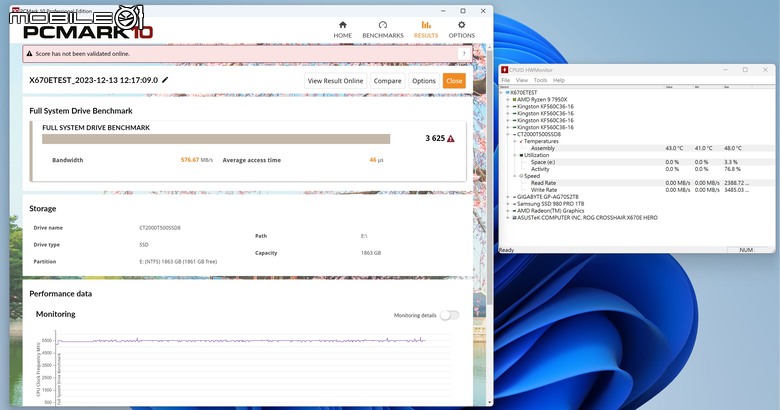780x410 pixels.
Task: Click the orange Close button
Action: (454, 81)
